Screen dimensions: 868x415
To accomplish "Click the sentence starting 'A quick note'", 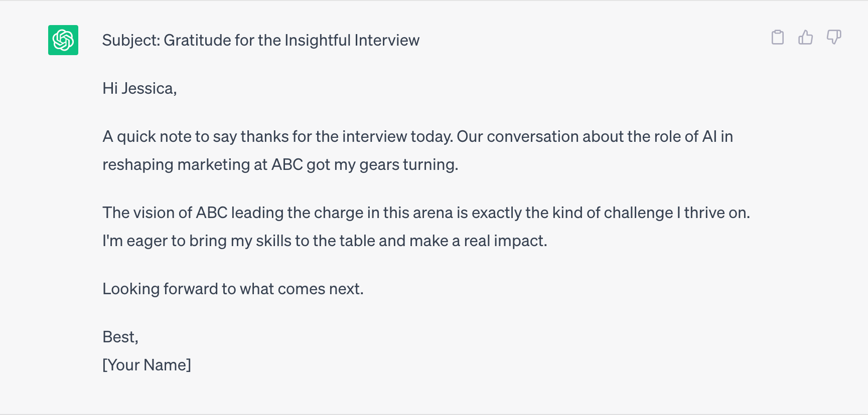I will (278, 136).
